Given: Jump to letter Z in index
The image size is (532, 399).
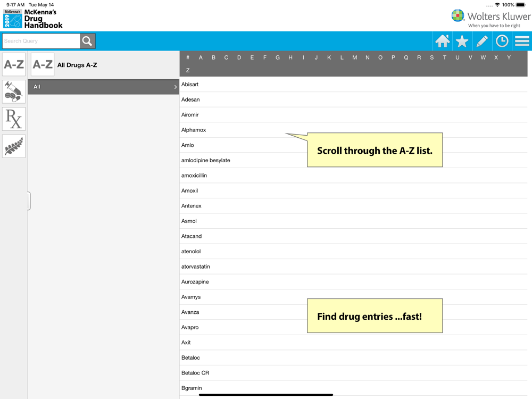Looking at the screenshot, I should tap(188, 71).
